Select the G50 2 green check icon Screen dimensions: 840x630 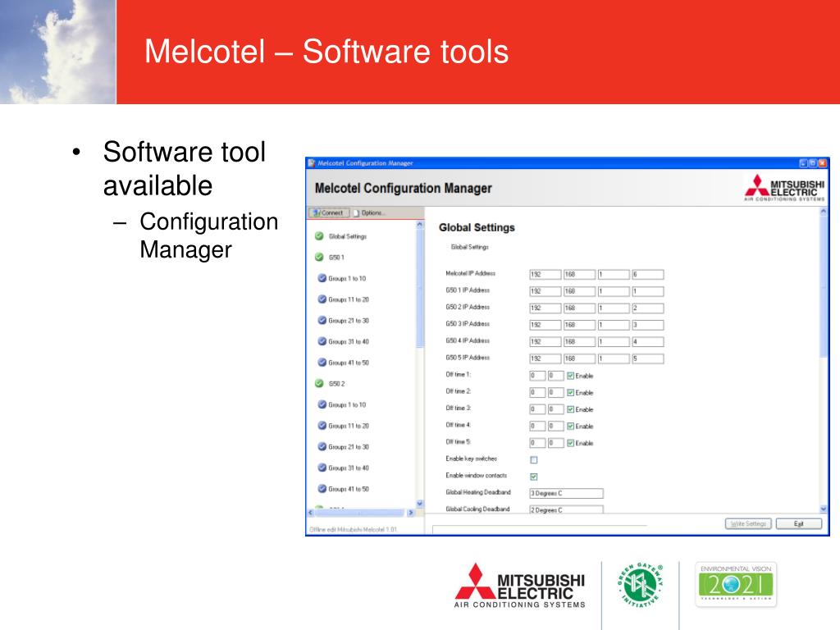tap(319, 384)
